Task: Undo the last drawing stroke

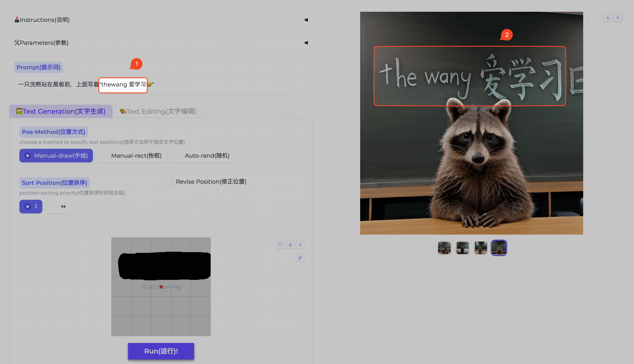Action: 280,245
